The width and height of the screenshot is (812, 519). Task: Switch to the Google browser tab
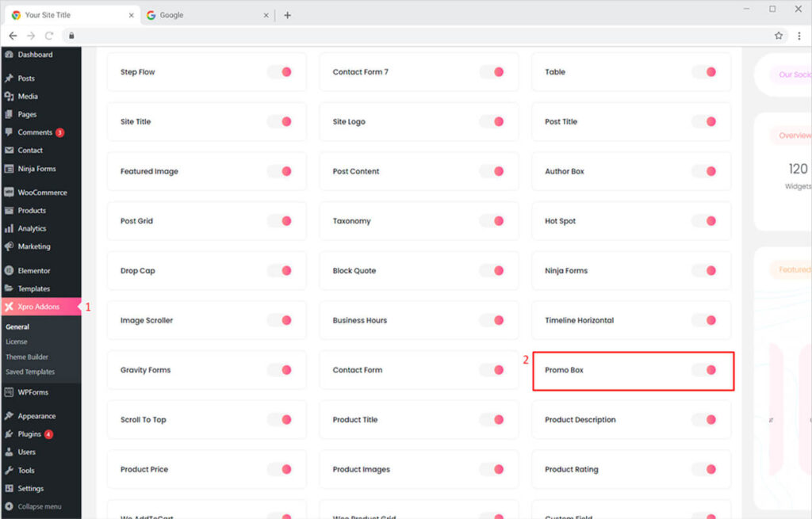171,15
